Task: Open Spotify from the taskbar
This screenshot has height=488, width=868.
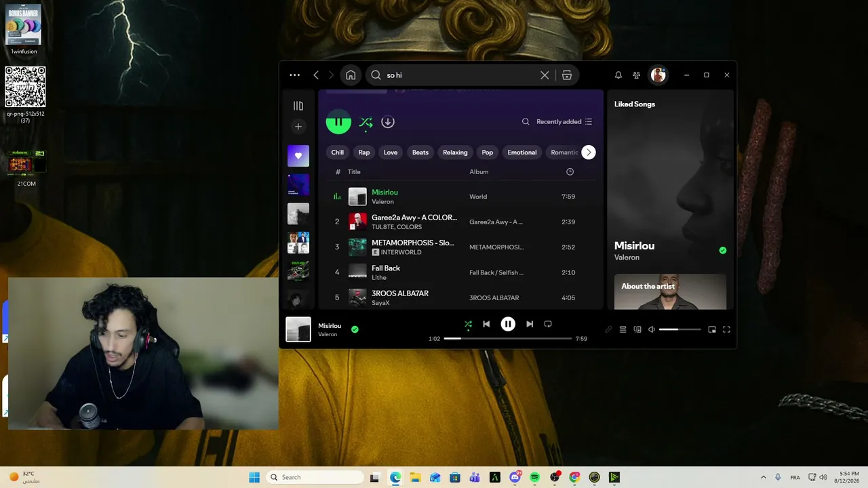Action: (534, 477)
